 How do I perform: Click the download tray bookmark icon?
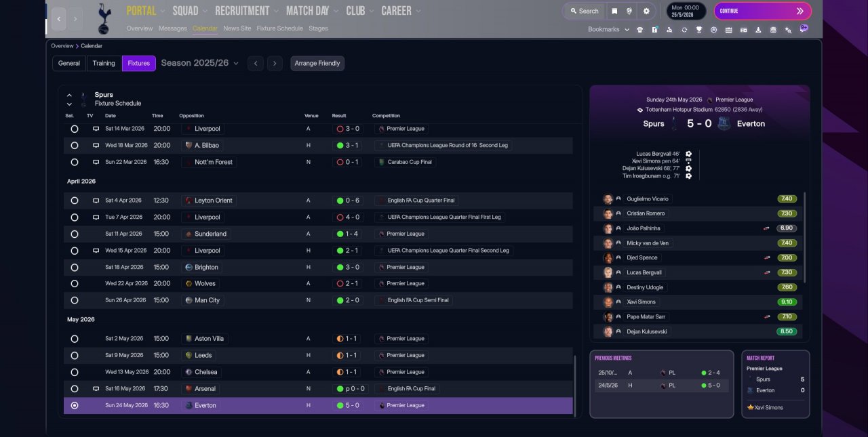[x=757, y=30]
